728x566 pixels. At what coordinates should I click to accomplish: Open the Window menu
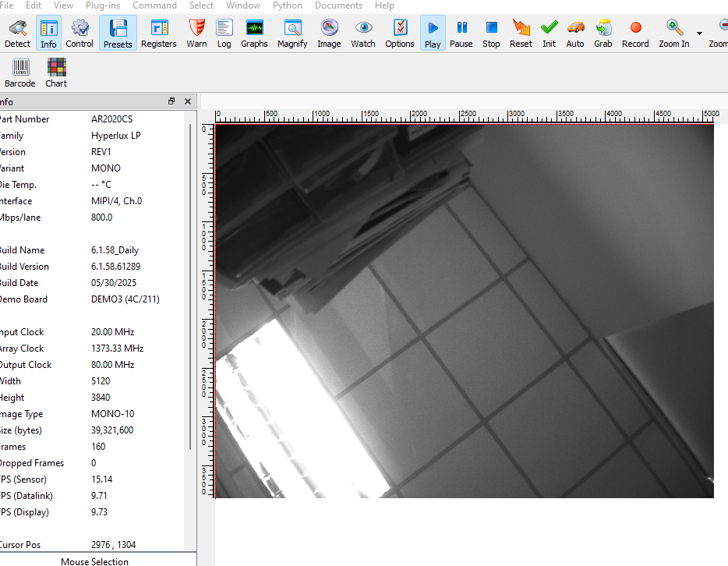pyautogui.click(x=243, y=5)
